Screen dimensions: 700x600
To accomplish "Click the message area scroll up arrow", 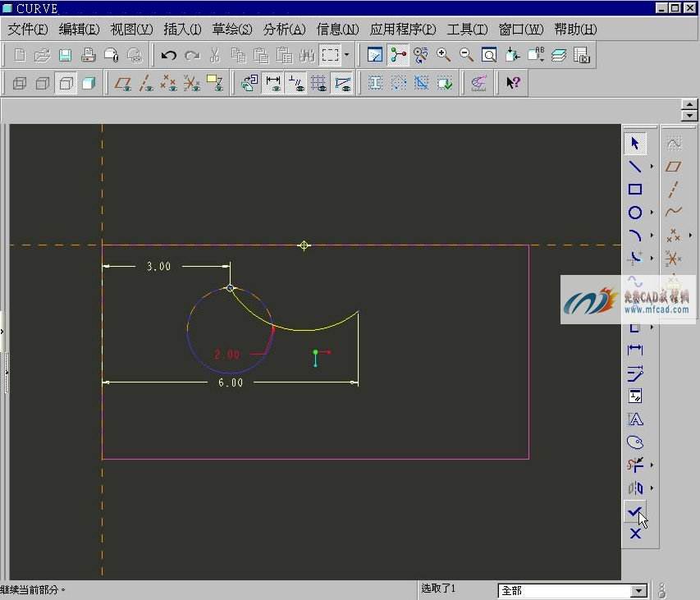I will pos(689,105).
